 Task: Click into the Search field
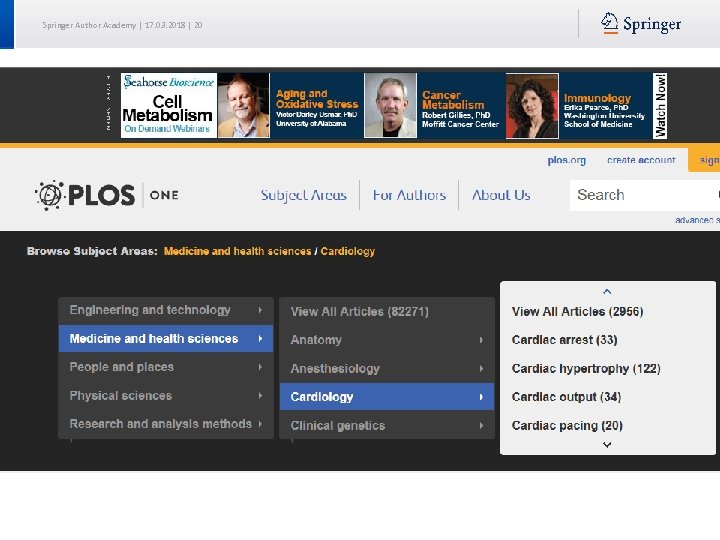[x=645, y=195]
